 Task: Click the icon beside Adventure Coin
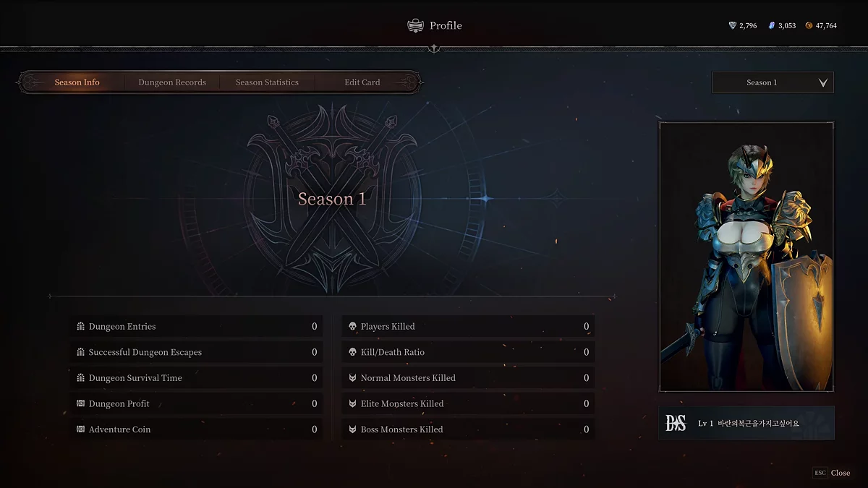point(81,429)
